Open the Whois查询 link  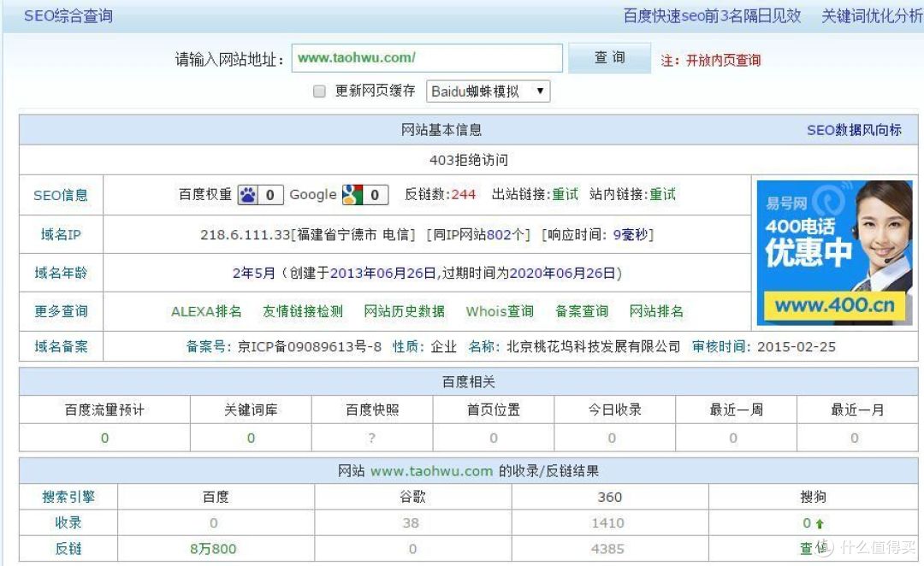click(500, 311)
